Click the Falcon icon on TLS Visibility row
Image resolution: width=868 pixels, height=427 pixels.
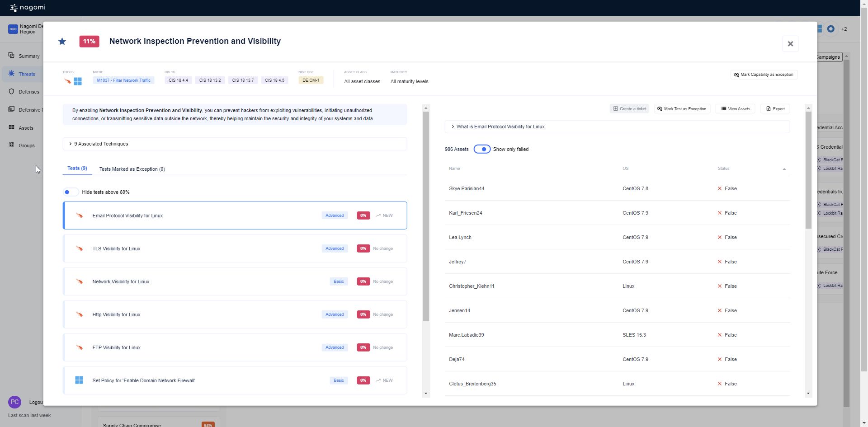[79, 249]
